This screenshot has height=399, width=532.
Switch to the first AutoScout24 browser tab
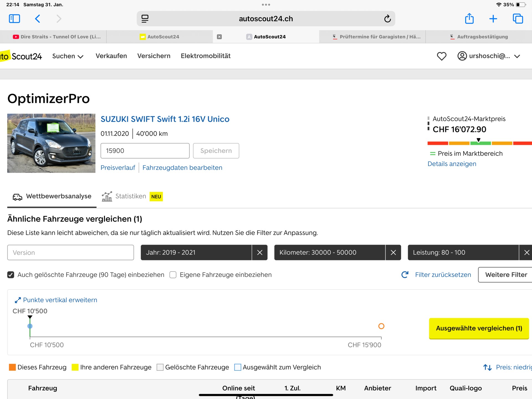[x=160, y=37]
